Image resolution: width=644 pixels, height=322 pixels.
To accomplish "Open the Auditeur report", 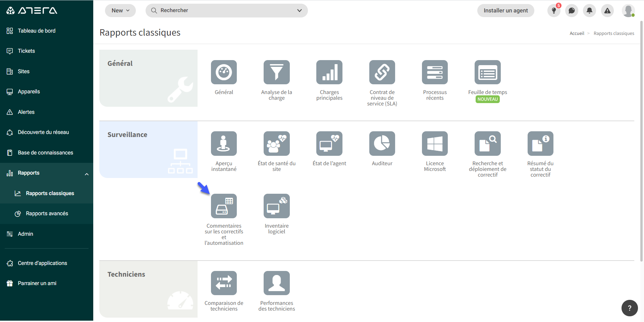I will pyautogui.click(x=382, y=143).
